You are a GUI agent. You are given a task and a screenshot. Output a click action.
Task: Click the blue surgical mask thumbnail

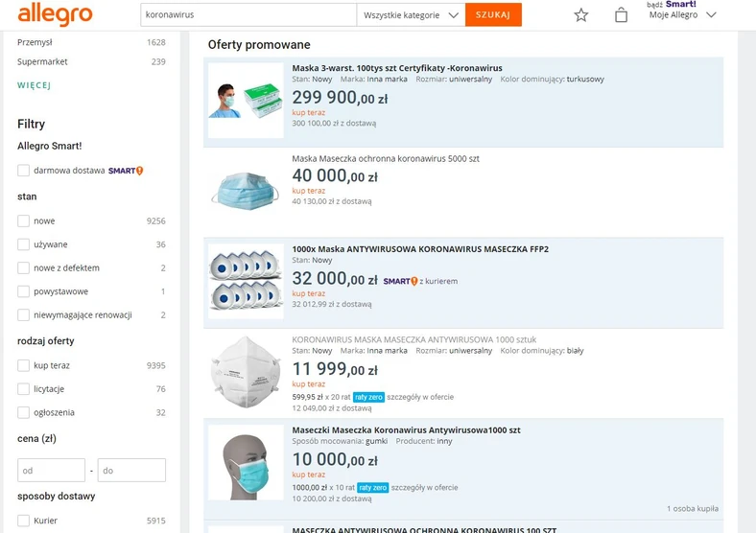coord(246,192)
